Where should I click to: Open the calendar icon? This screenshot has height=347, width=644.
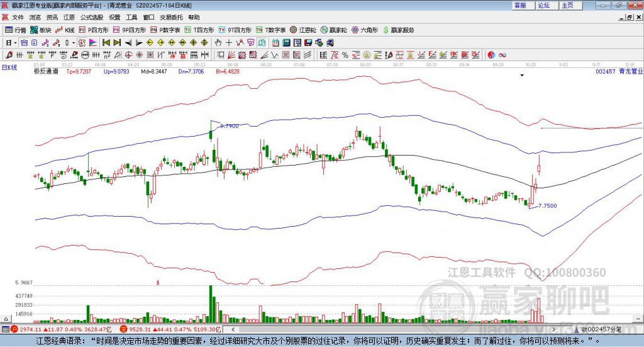point(275,42)
